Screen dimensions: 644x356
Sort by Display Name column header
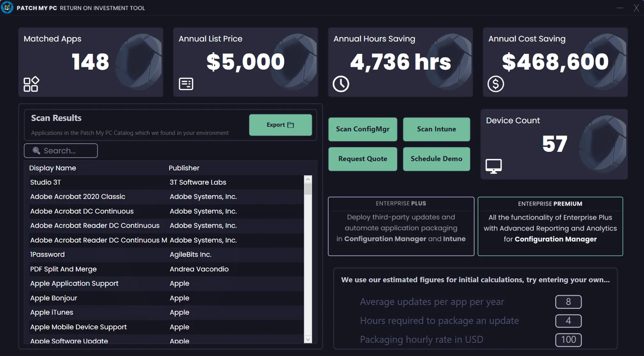[x=53, y=168]
